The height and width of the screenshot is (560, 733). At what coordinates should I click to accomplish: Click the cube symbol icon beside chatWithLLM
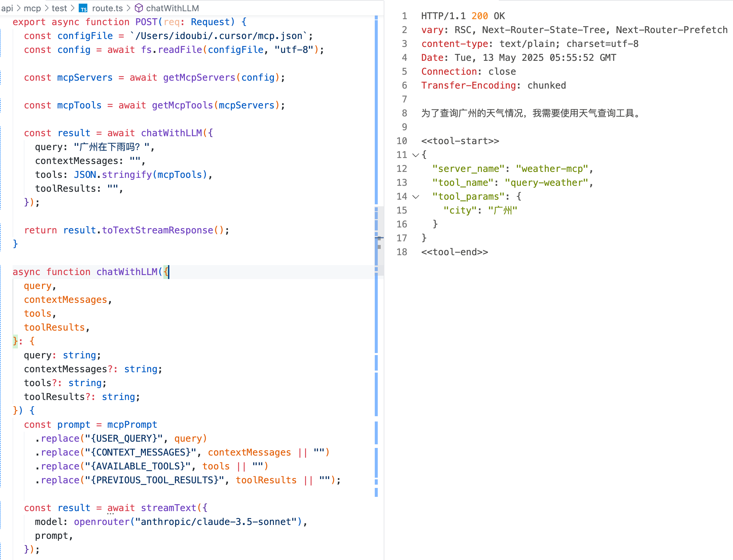click(139, 8)
